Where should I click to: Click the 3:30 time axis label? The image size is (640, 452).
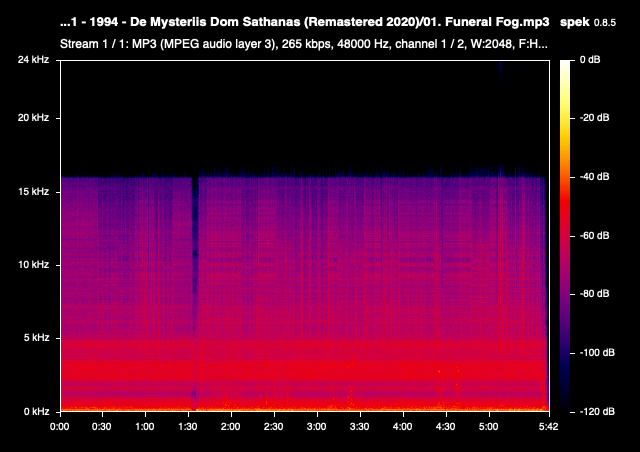(x=359, y=427)
